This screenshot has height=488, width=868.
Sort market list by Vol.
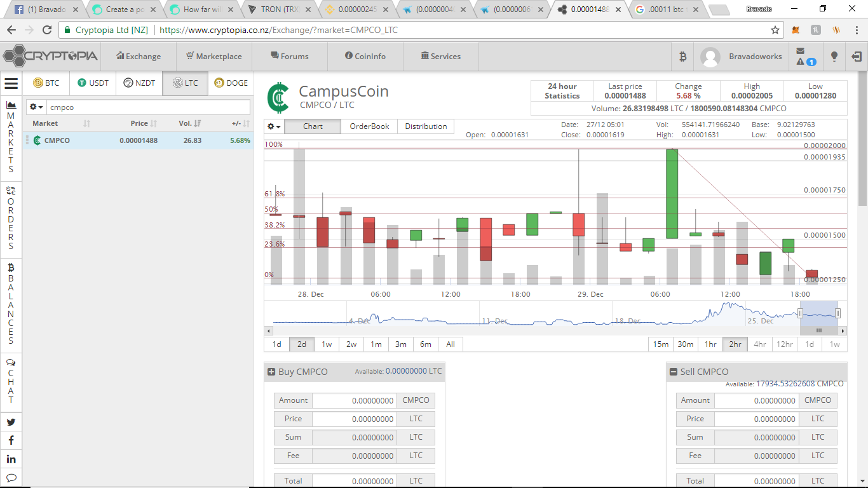tap(189, 123)
